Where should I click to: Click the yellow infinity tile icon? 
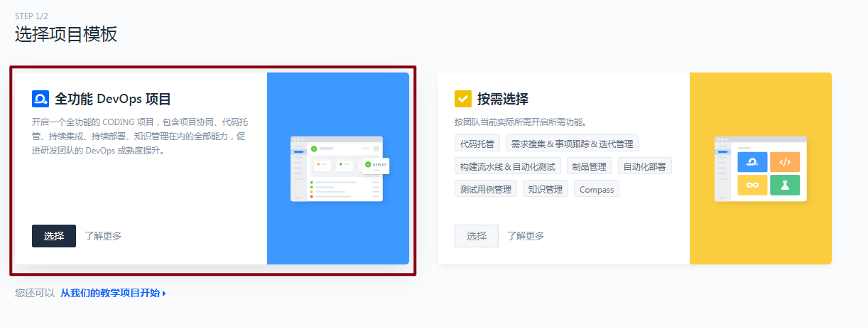(752, 186)
